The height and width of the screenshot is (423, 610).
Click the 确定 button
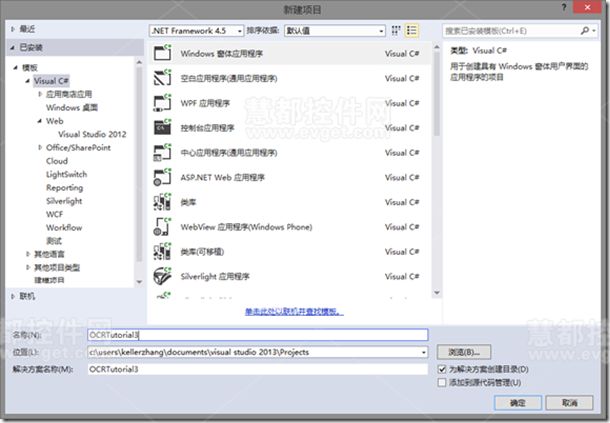(x=517, y=403)
